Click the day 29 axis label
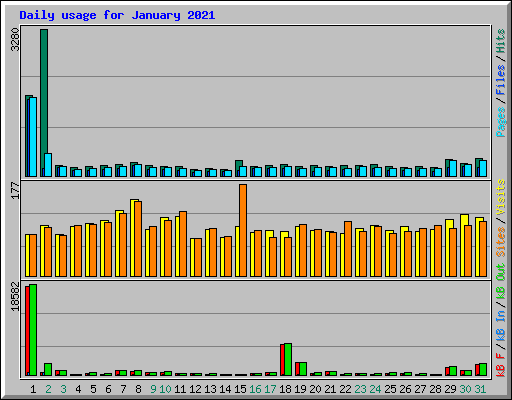512x400 pixels. pyautogui.click(x=450, y=389)
